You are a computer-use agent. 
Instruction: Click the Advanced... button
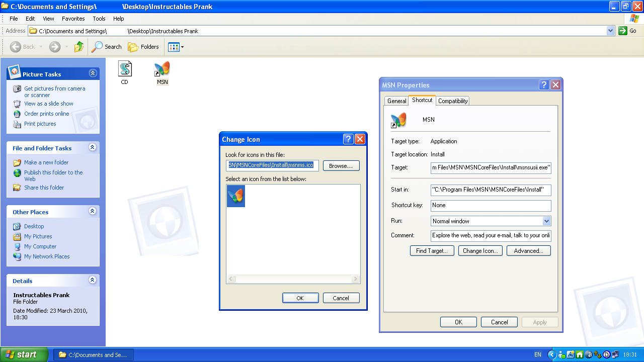pos(529,251)
